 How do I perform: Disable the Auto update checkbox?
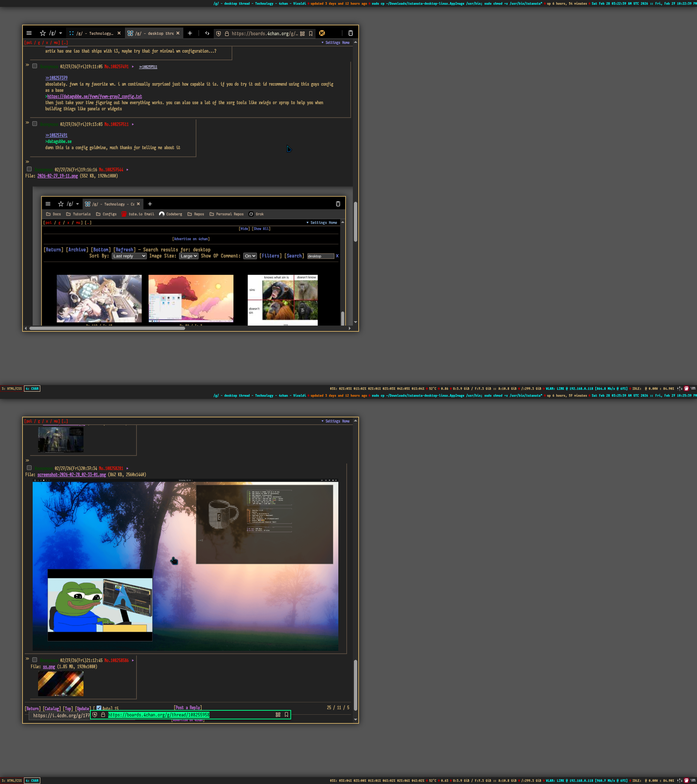(x=99, y=708)
